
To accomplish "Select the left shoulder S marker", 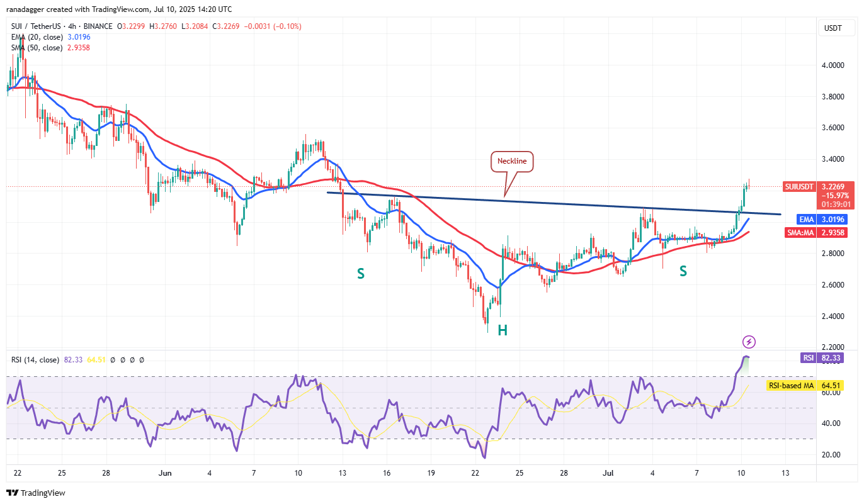I will point(361,273).
